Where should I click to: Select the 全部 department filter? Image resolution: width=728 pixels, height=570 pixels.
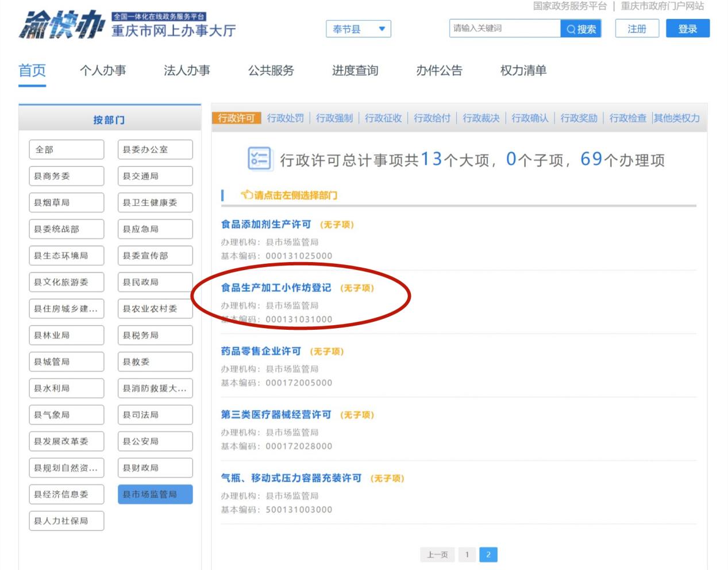(x=66, y=149)
